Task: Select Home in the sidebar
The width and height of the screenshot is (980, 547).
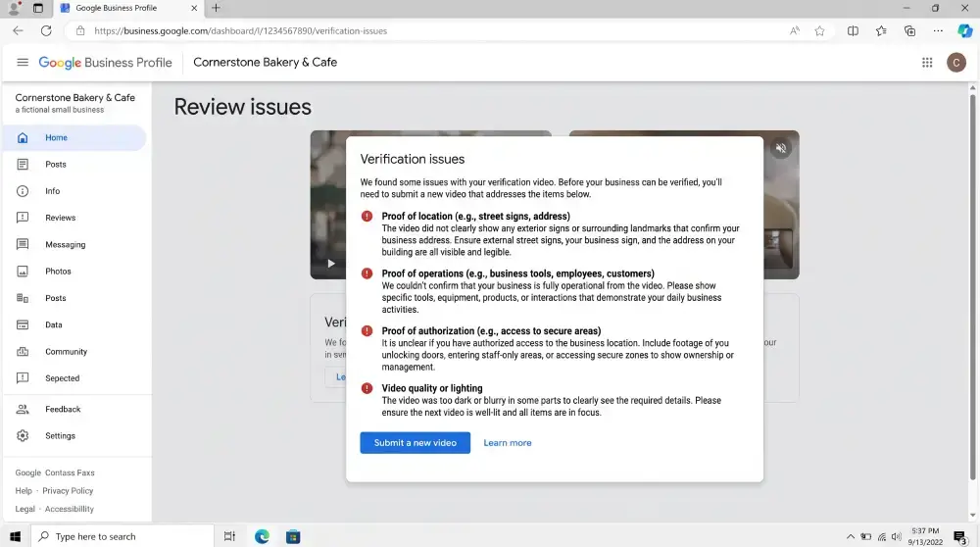Action: 74,137
